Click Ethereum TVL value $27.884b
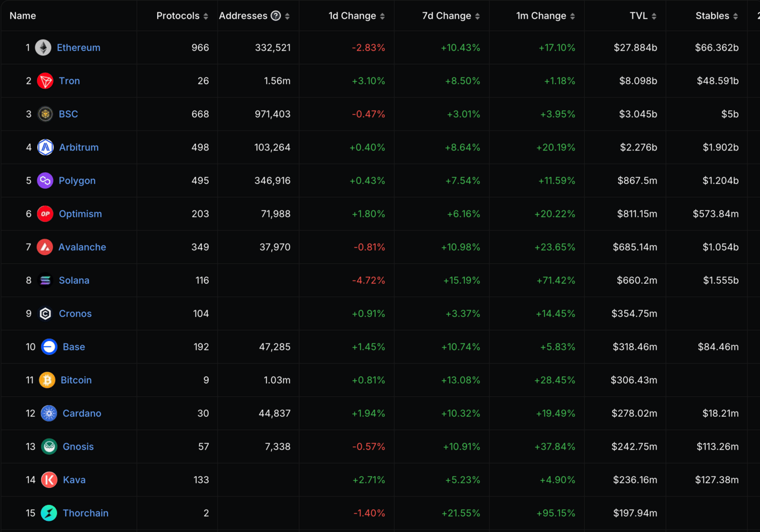 point(635,48)
